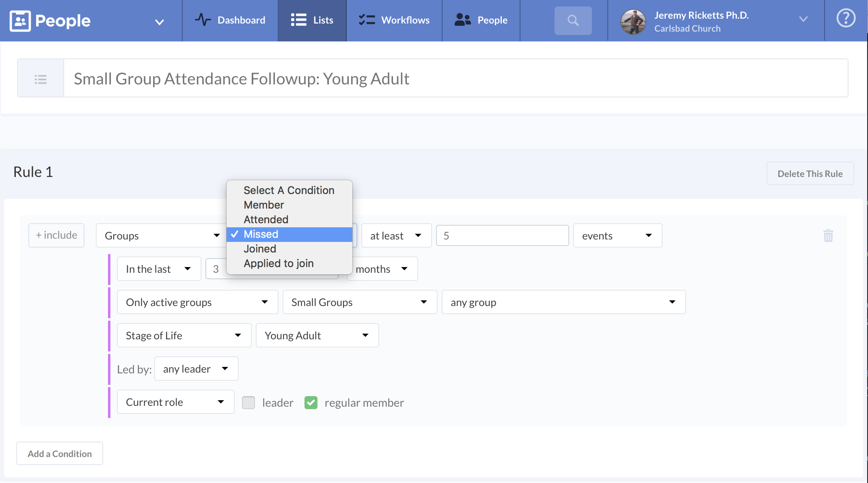Open the user account dropdown chevron

coord(803,19)
